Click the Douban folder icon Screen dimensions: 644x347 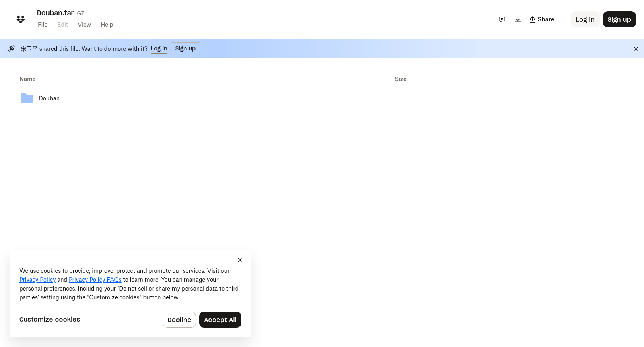27,98
